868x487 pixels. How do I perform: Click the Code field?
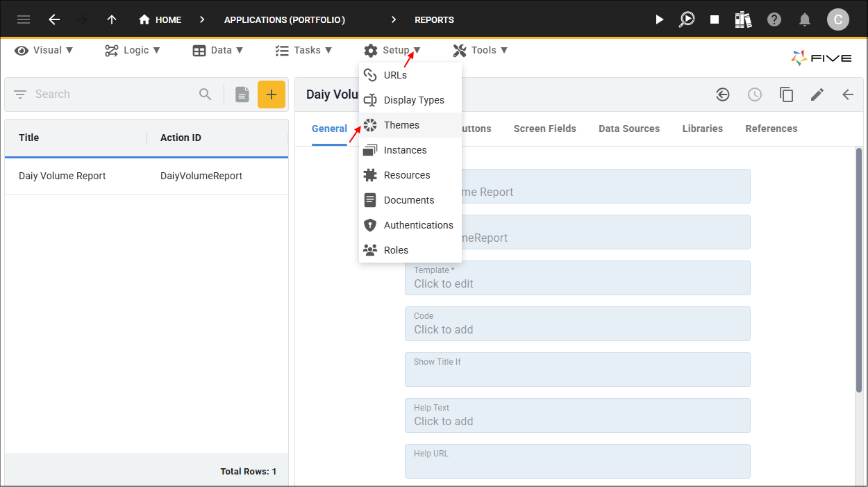coord(578,324)
